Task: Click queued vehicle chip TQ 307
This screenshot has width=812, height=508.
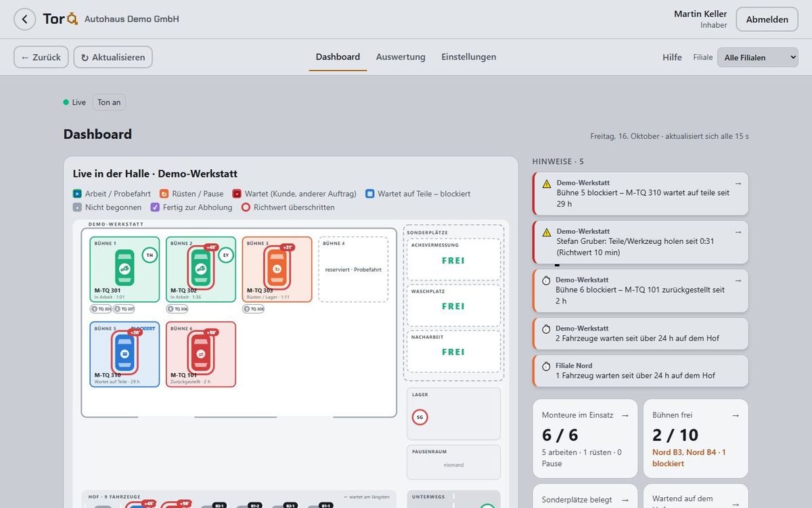Action: [125, 309]
